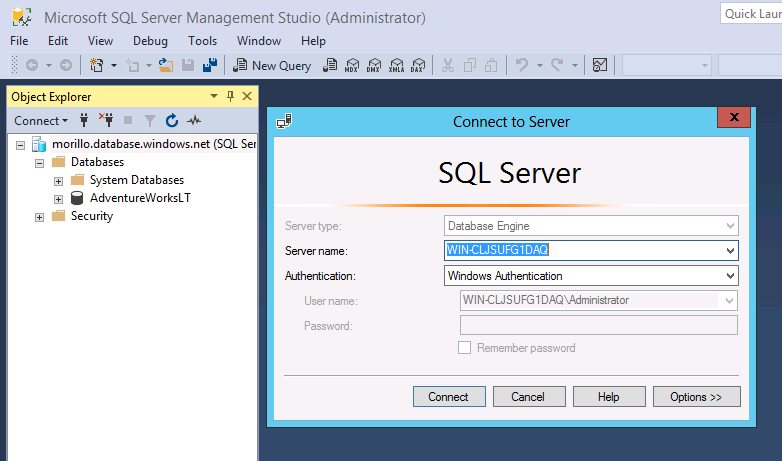Enable the Remember password checkbox
Viewport: 782px width, 461px height.
[x=464, y=348]
